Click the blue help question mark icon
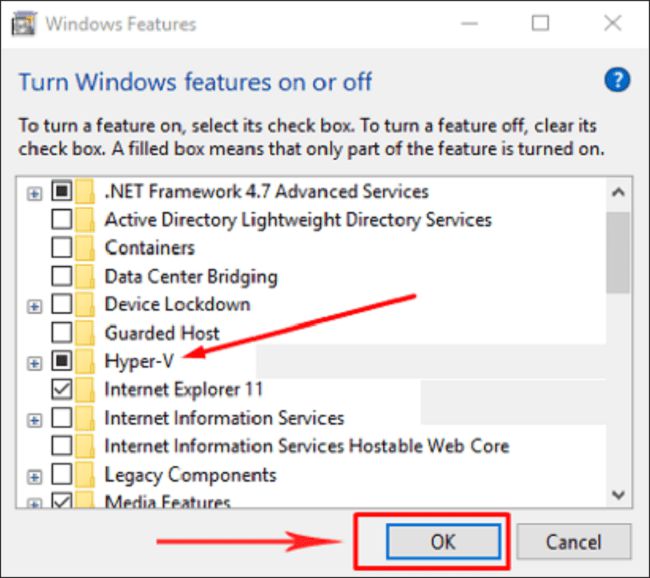This screenshot has height=578, width=650. point(617,80)
